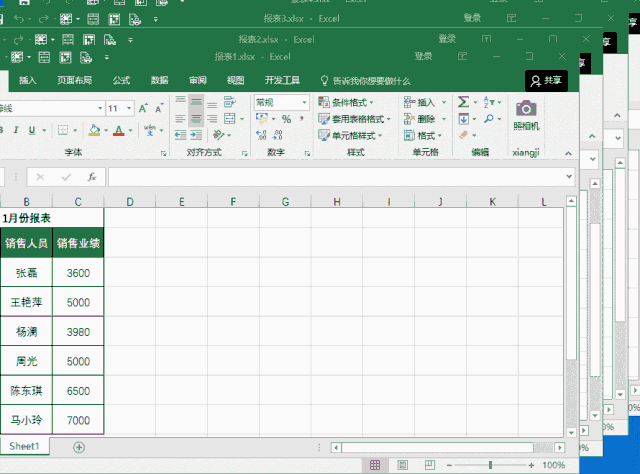Click the insert function fx icon
640x474 pixels.
click(x=91, y=177)
